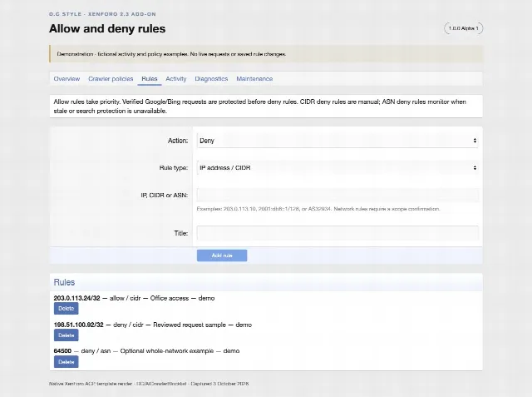Delete the 203.0.113.24/32 Office access rule
The height and width of the screenshot is (397, 532).
click(x=66, y=309)
